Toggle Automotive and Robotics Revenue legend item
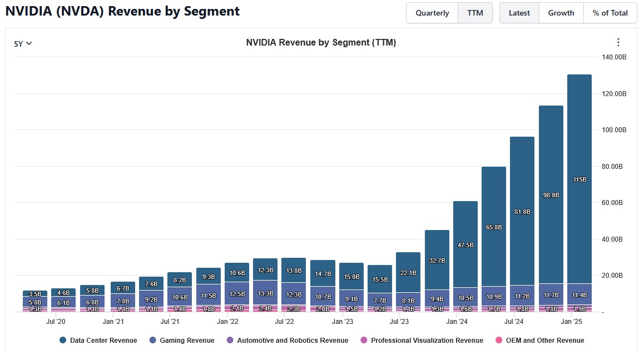Viewport: 644px width, 350px height. [x=288, y=340]
